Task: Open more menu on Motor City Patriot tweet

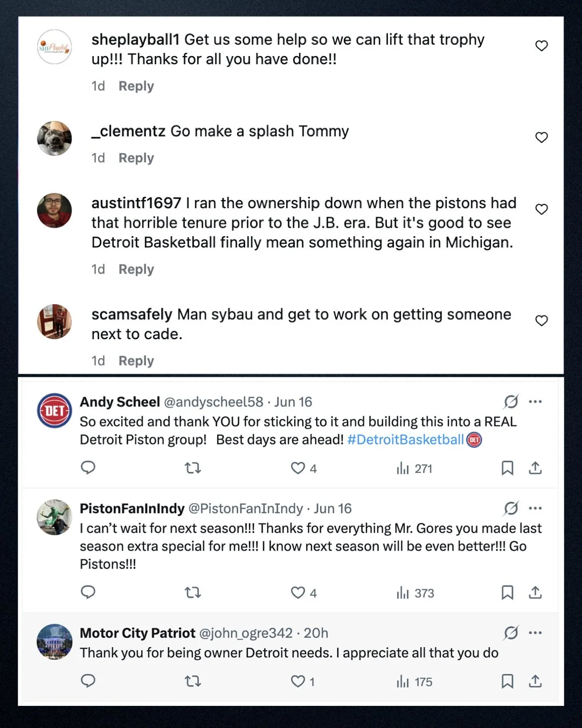Action: point(535,633)
